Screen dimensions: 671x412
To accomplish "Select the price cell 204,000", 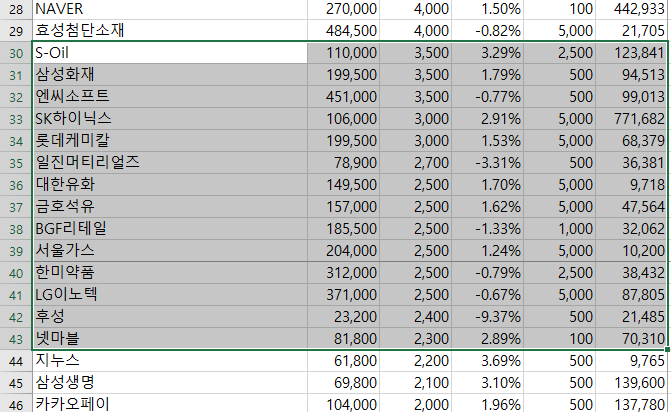I will click(x=343, y=251).
